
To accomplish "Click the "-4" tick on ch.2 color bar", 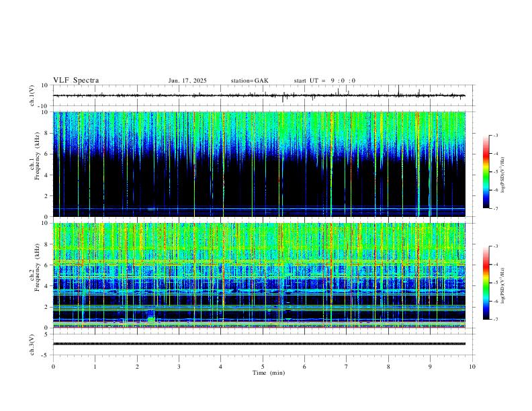I will pyautogui.click(x=495, y=265).
